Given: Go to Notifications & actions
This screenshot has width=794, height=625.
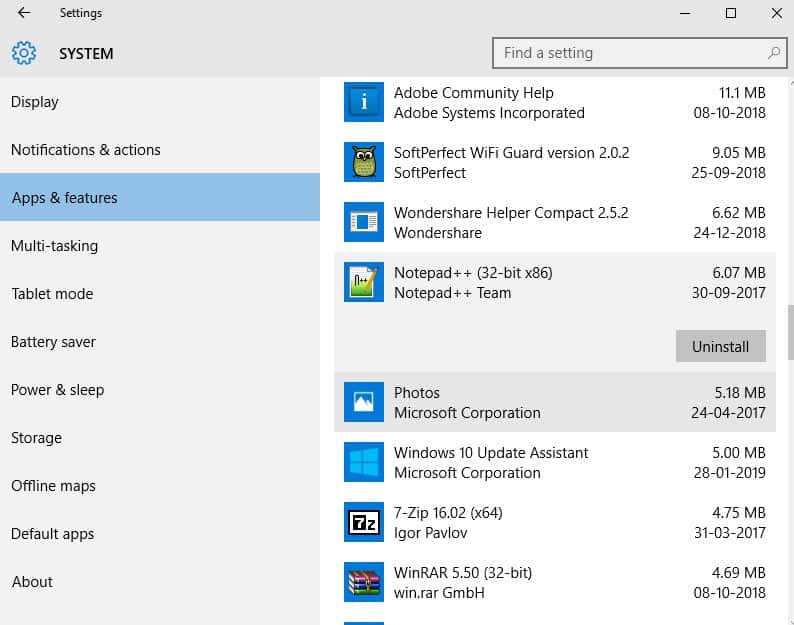Looking at the screenshot, I should (x=86, y=150).
